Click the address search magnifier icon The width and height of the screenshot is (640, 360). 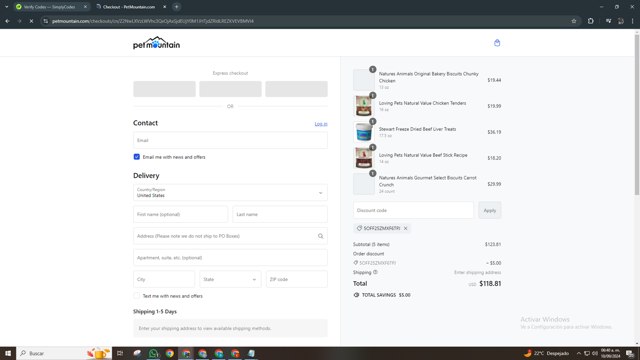point(320,236)
